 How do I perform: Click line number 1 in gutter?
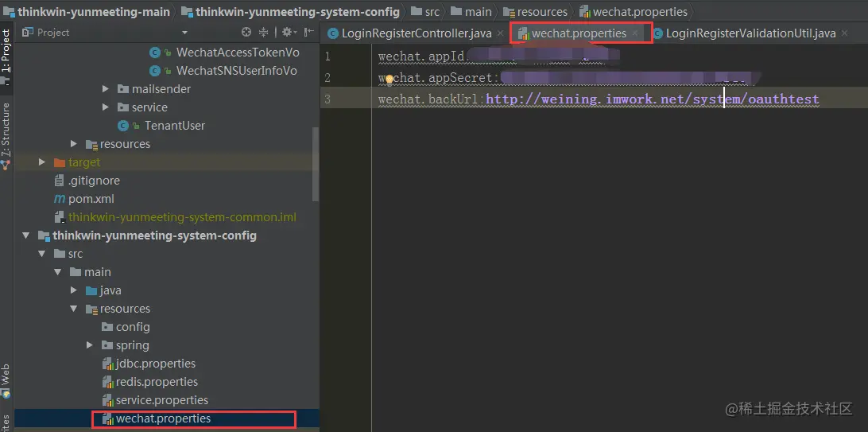327,56
